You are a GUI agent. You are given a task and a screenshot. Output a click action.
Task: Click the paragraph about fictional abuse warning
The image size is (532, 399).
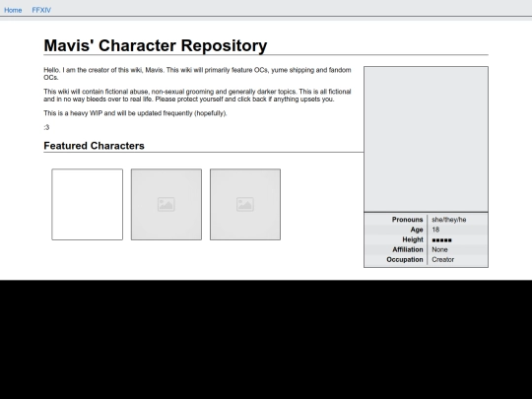pyautogui.click(x=197, y=96)
